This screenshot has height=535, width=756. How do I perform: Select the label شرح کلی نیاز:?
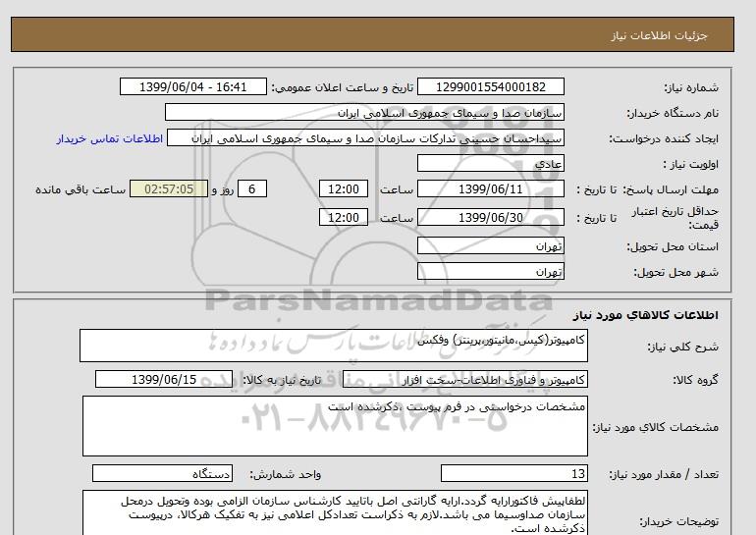[682, 347]
